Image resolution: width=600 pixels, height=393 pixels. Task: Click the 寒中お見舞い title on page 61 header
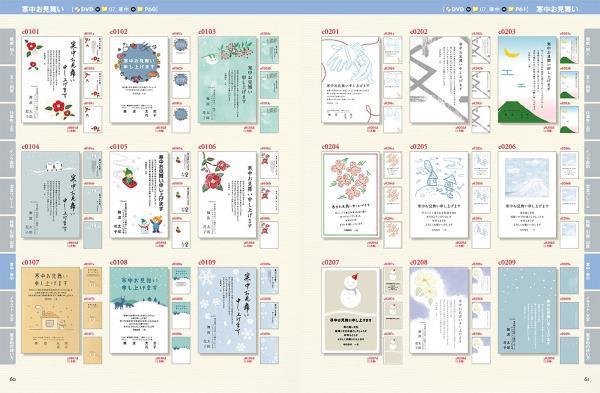tap(557, 9)
